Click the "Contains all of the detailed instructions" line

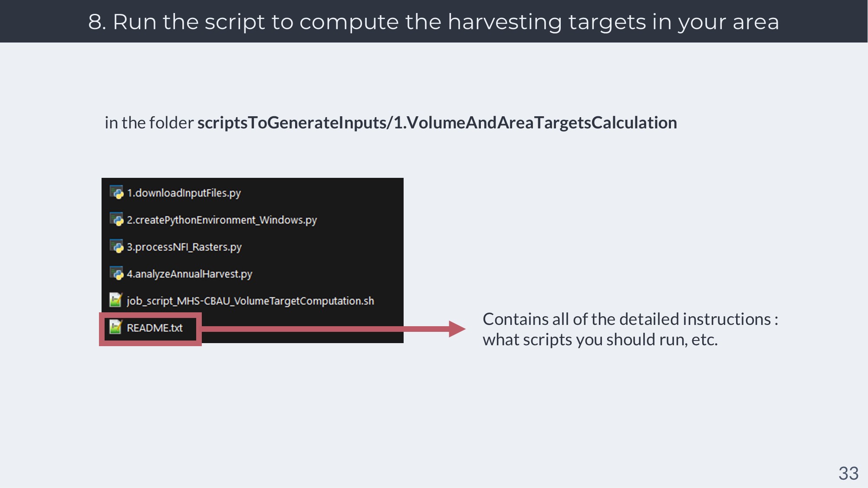[x=630, y=319]
